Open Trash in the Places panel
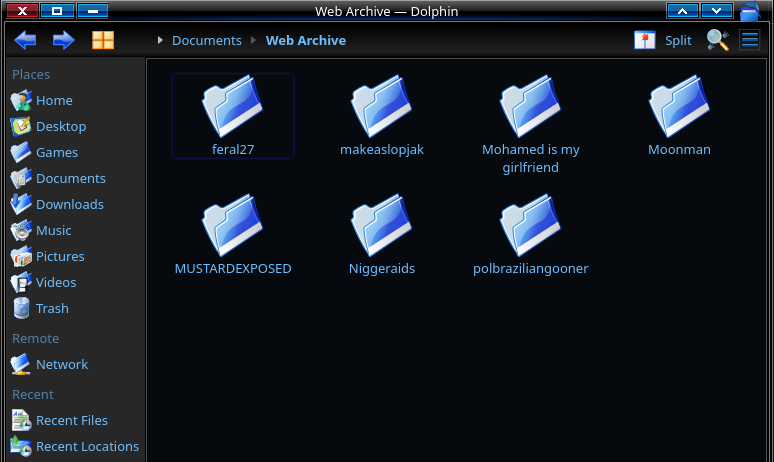Screen dimensions: 774x462 [x=52, y=308]
